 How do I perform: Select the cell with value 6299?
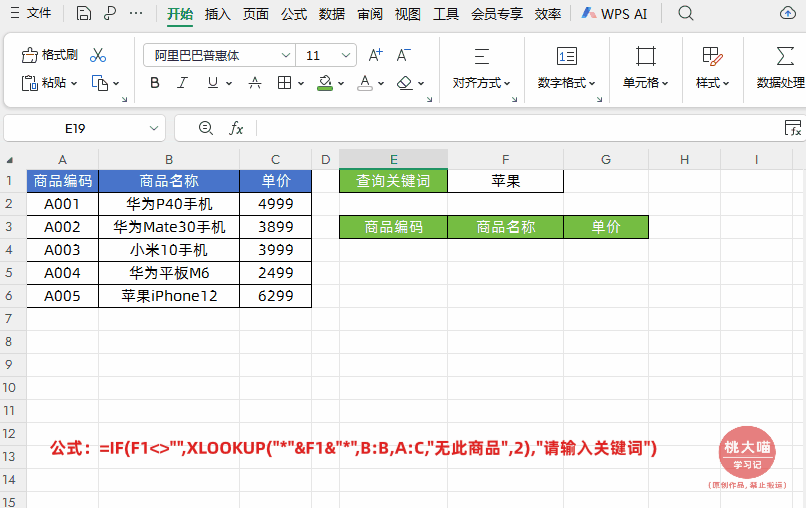point(276,296)
